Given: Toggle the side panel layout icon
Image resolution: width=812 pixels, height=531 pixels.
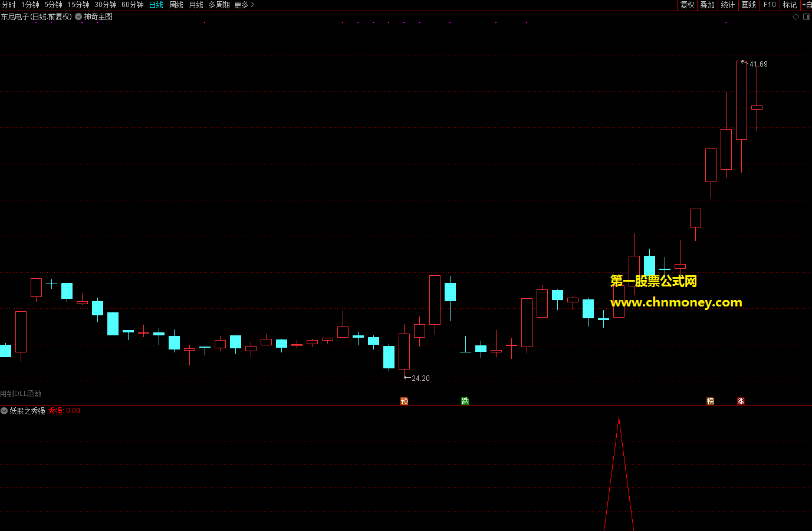Looking at the screenshot, I should tap(807, 17).
